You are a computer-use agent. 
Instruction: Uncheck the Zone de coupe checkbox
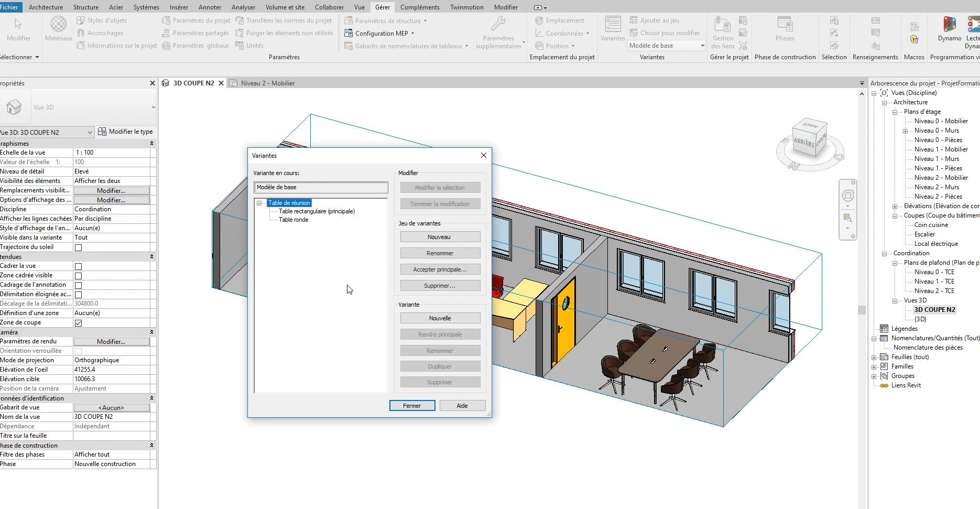coord(78,323)
